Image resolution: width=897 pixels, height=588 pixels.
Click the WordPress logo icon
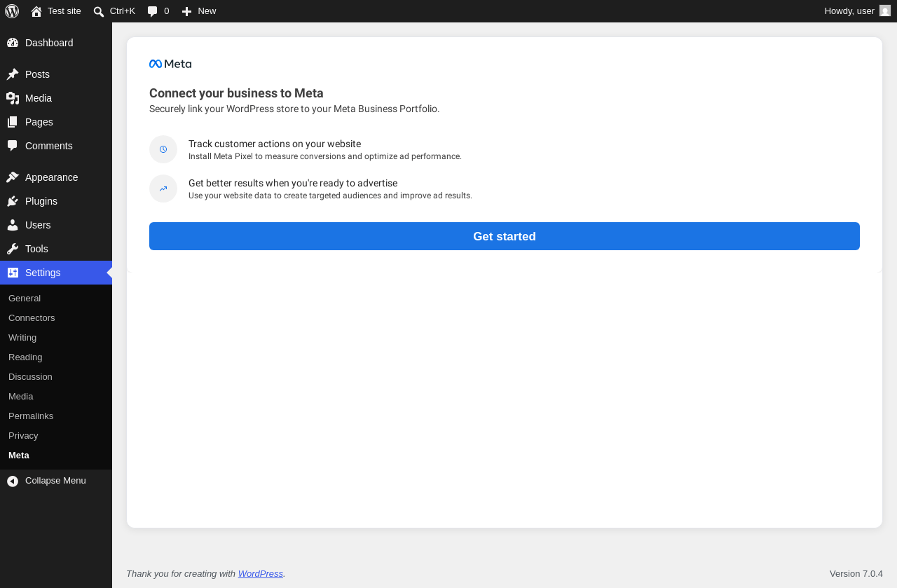[x=12, y=11]
